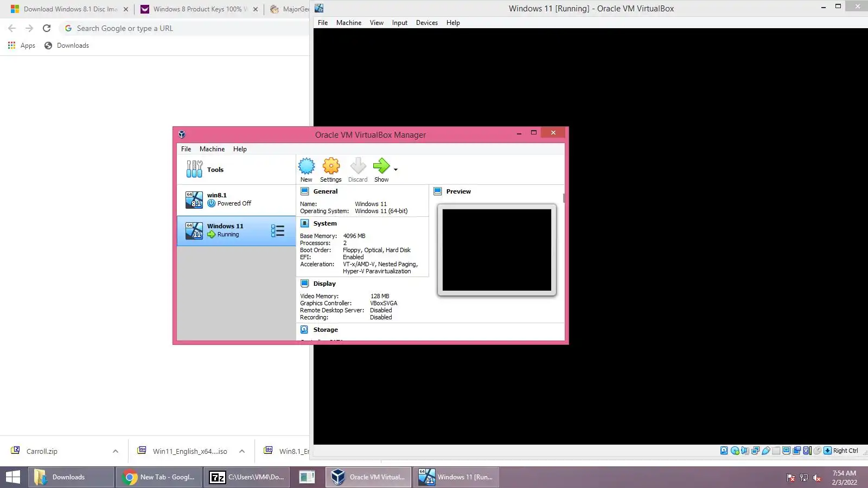
Task: Select the Windows 11 running machine entry
Action: pyautogui.click(x=236, y=231)
